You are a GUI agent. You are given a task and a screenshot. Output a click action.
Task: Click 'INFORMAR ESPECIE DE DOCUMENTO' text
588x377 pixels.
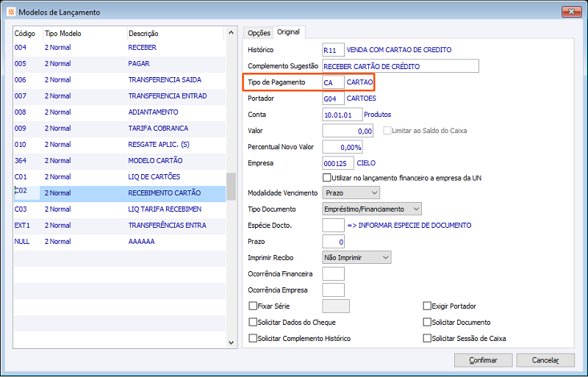coord(415,226)
